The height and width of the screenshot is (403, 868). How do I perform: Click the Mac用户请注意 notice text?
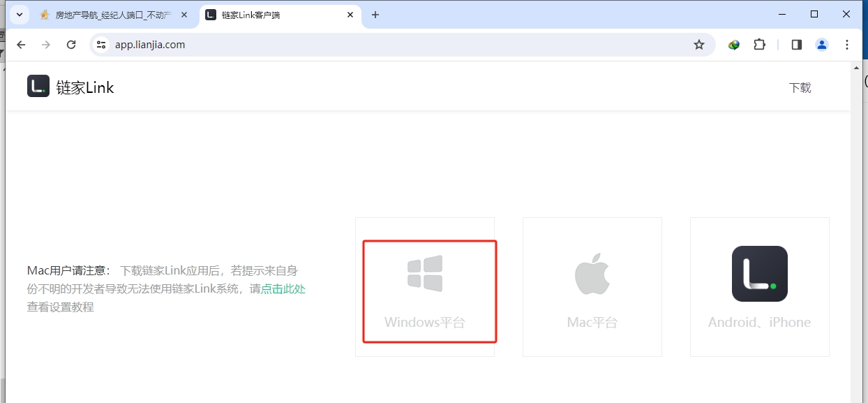[x=68, y=270]
